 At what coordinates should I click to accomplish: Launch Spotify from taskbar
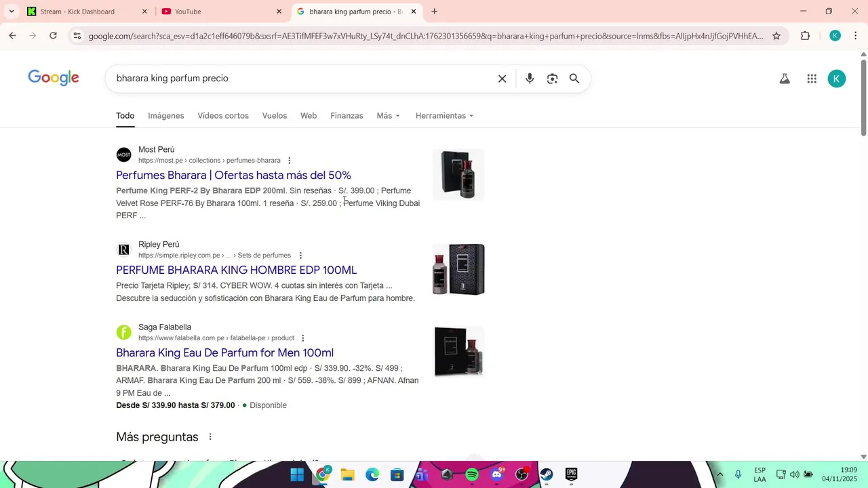click(x=472, y=474)
